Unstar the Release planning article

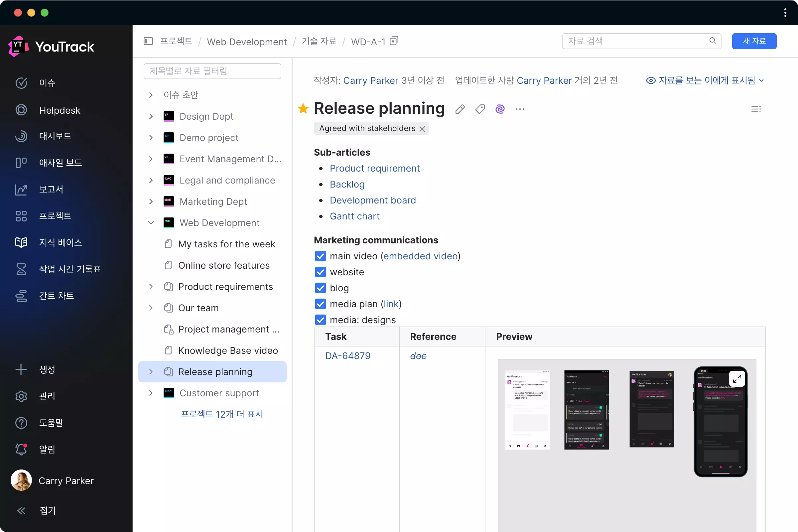tap(303, 109)
